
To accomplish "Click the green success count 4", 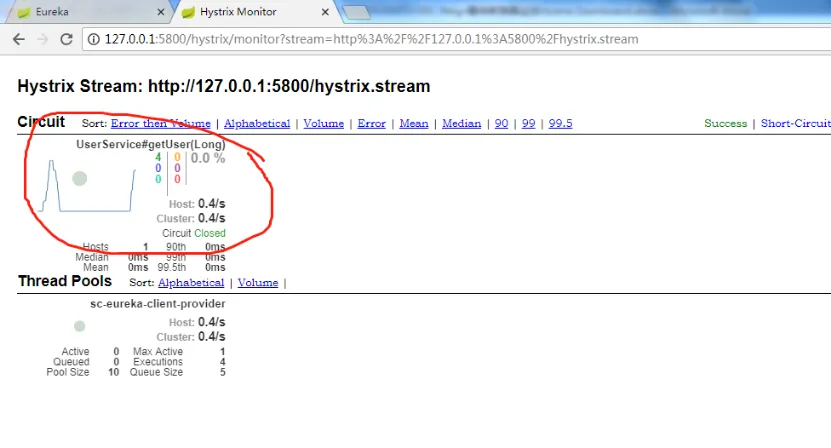I will pyautogui.click(x=158, y=157).
